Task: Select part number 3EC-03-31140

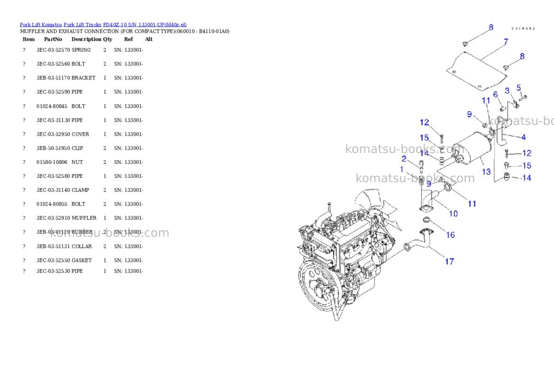Action: 53,190
